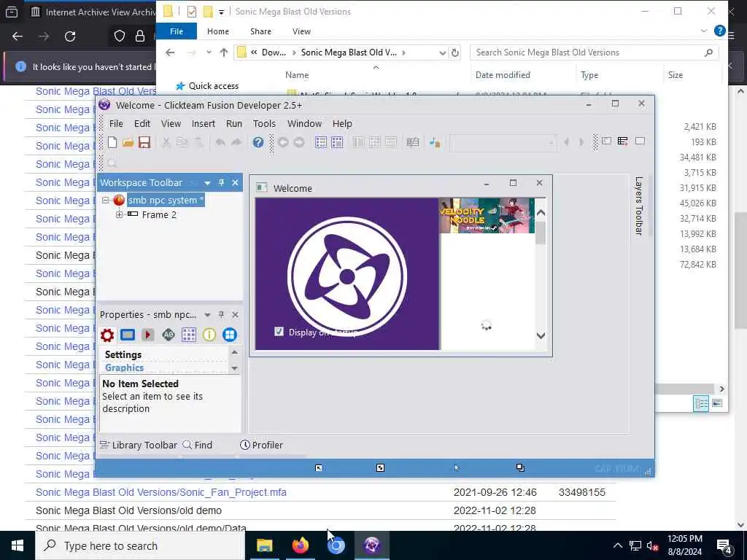This screenshot has width=747, height=560.
Task: Open Chrome from the taskbar
Action: [x=336, y=545]
